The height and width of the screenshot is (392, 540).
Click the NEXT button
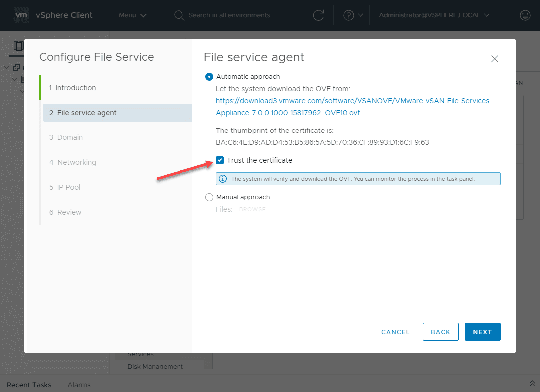click(482, 332)
